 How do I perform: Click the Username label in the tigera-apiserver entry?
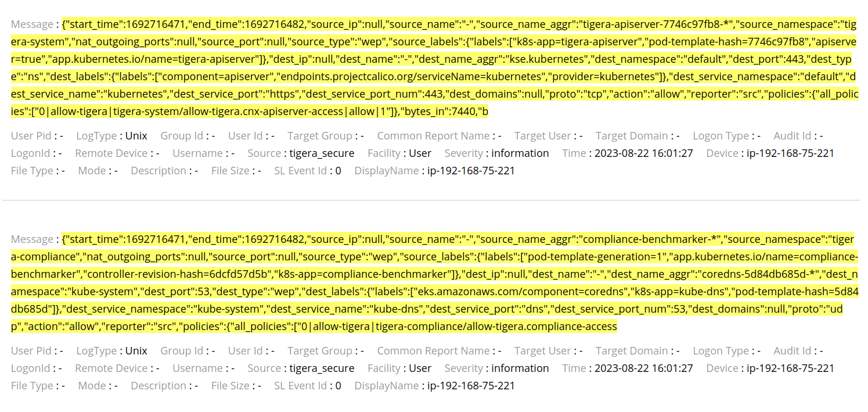pyautogui.click(x=197, y=153)
